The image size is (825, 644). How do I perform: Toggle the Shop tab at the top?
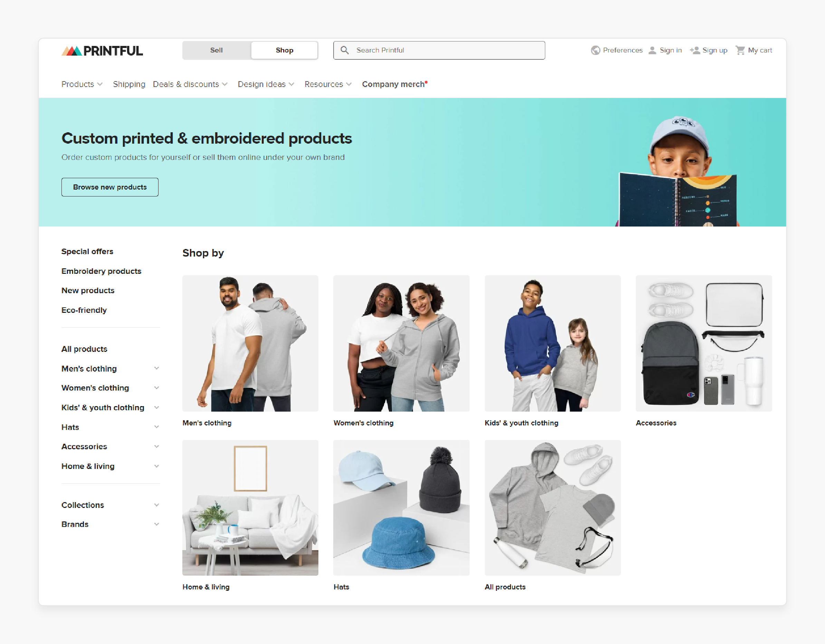click(x=284, y=50)
